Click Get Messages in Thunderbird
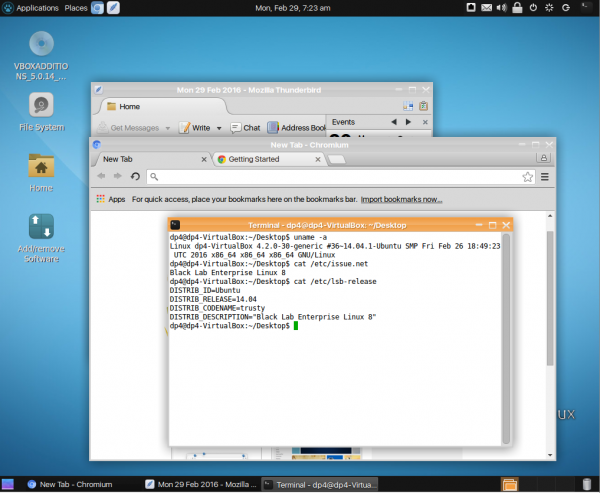The image size is (600, 493). coord(129,128)
